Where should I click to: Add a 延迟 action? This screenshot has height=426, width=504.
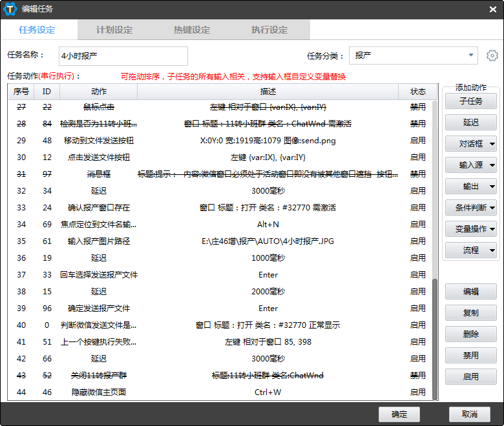pos(470,122)
